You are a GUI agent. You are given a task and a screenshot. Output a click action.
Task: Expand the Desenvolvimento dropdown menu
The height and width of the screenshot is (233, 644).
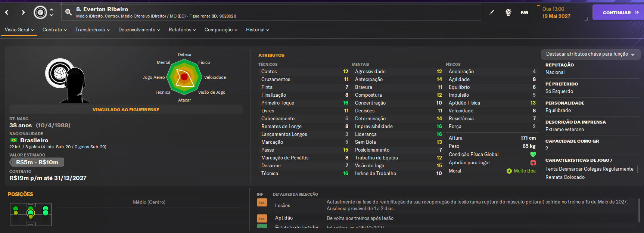pyautogui.click(x=139, y=30)
